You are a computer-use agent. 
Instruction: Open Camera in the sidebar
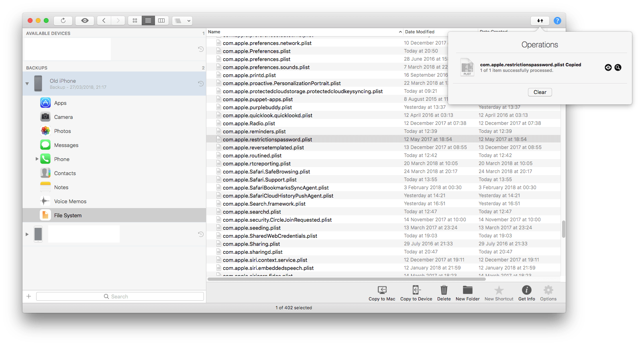coord(63,117)
